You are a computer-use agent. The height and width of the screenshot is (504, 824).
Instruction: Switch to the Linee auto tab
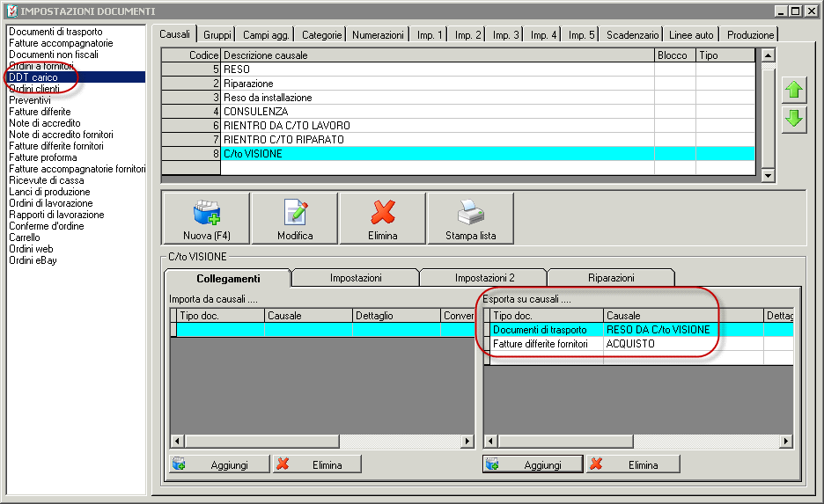point(691,35)
